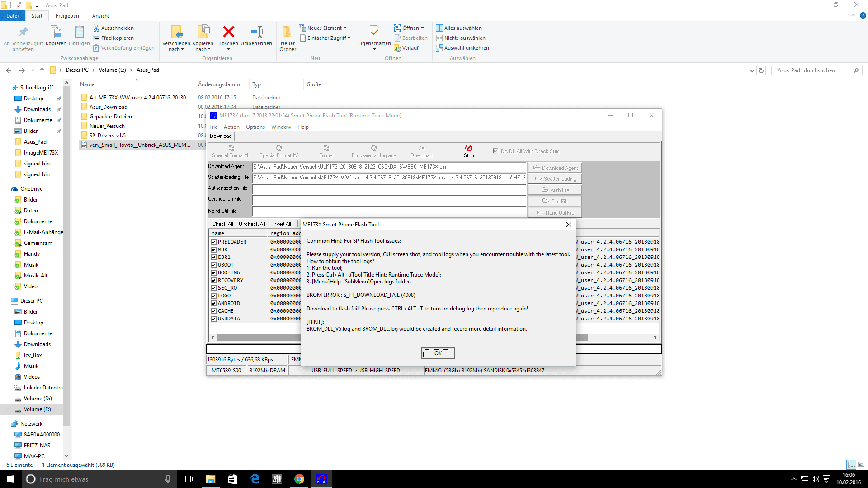This screenshot has height=488, width=868.
Task: Open Flash Tool Options menu
Action: coord(255,127)
